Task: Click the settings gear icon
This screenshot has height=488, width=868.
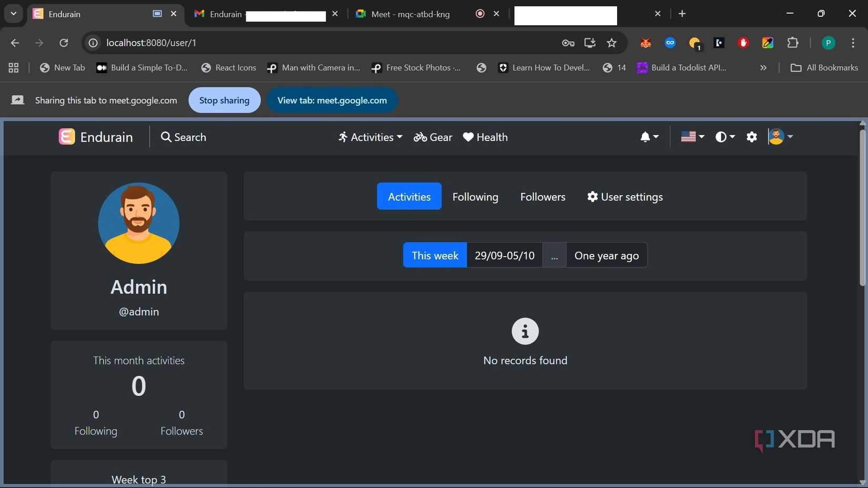Action: 752,137
